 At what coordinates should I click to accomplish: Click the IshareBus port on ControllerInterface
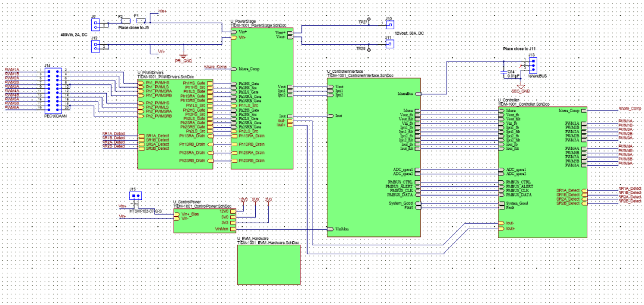(417, 94)
